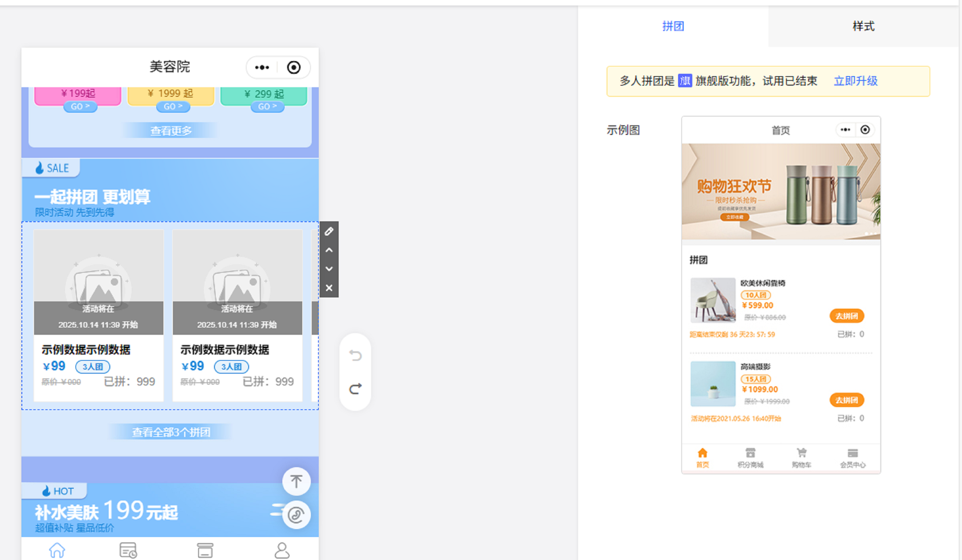Tap the home icon in preview bottom bar

(x=57, y=550)
